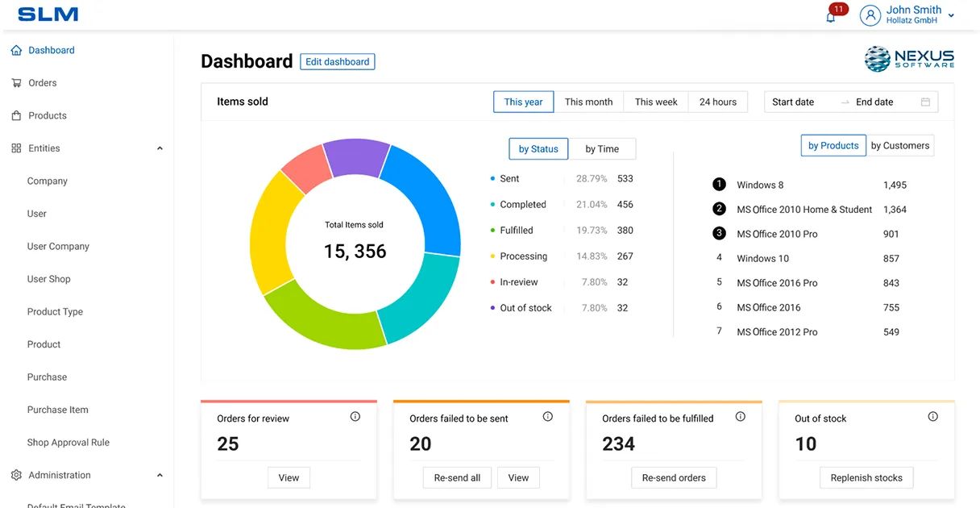Screen dimensions: 980x508
Task: Collapse the Administration section chevron
Action: [160, 476]
